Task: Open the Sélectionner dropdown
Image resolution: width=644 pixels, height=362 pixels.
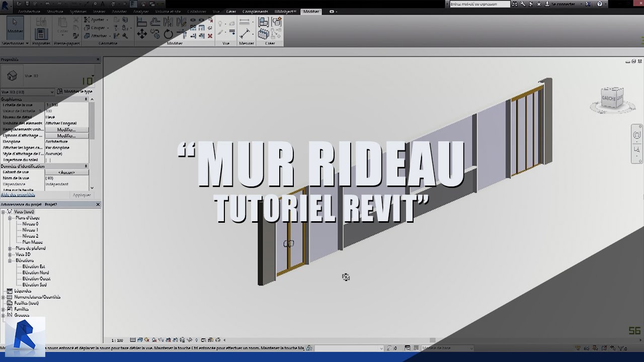Action: tap(15, 44)
